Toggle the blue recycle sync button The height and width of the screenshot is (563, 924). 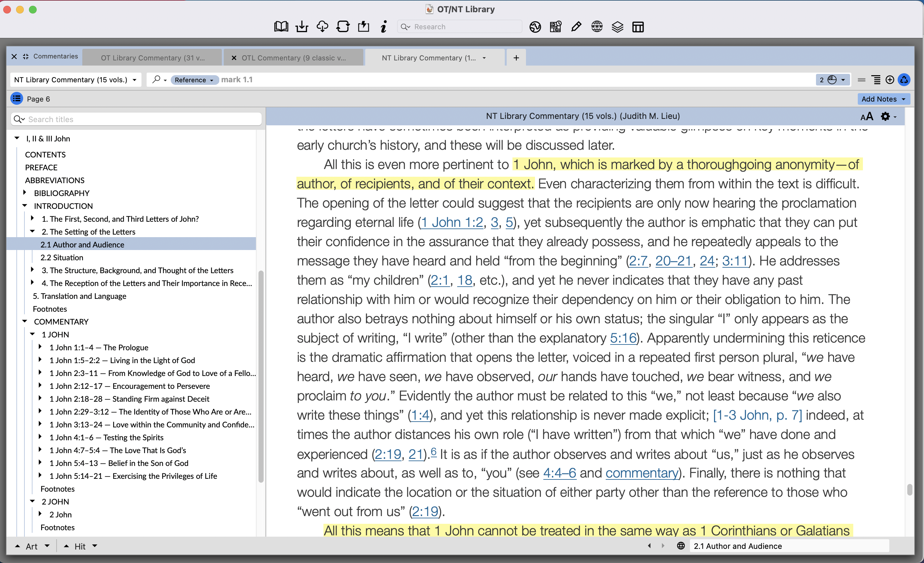904,79
